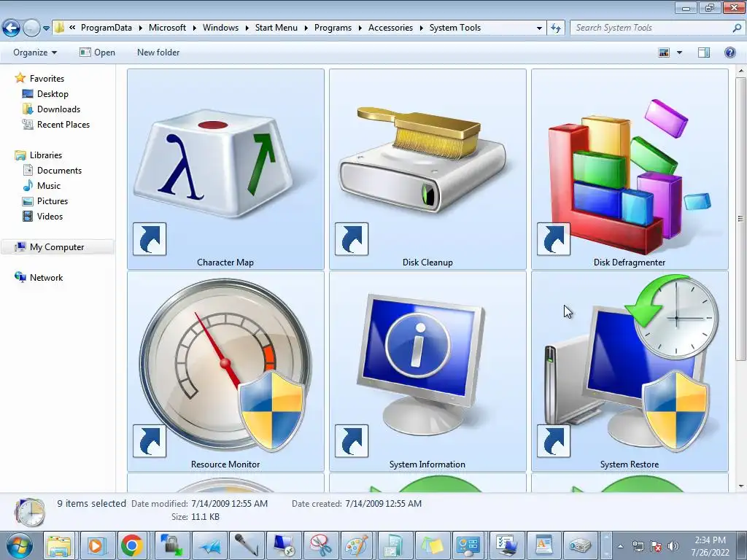This screenshot has width=747, height=560.
Task: Open the Help button
Action: click(x=729, y=52)
